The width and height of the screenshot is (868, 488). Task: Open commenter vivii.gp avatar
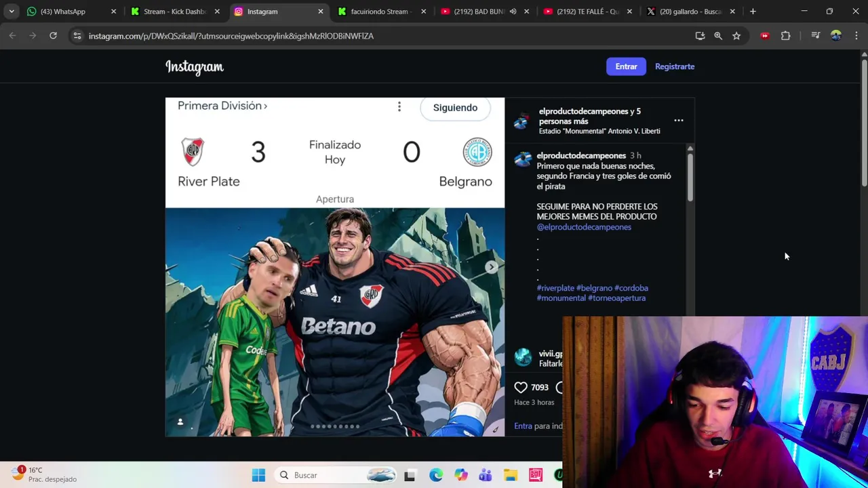(x=522, y=357)
